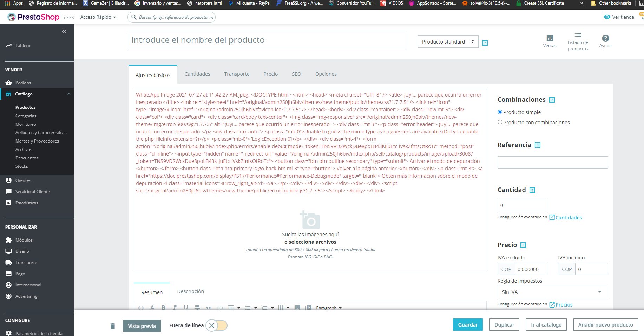Open Listado de productos icon
This screenshot has width=644, height=336.
[x=578, y=35]
